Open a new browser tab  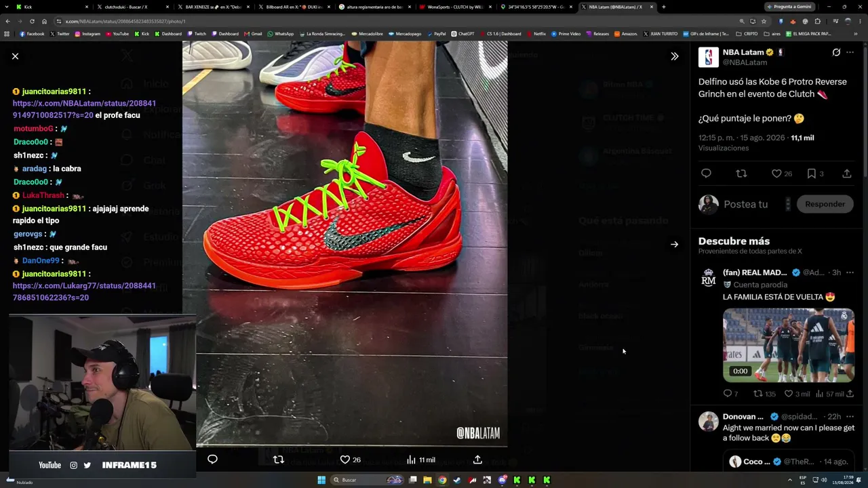663,7
